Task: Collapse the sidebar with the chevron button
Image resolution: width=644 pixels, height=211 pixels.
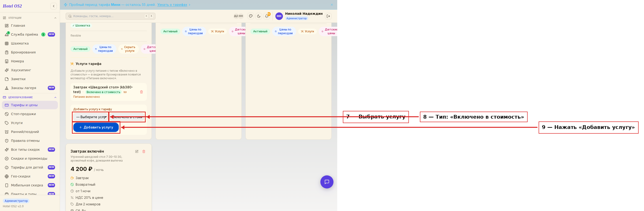Action: pyautogui.click(x=53, y=6)
